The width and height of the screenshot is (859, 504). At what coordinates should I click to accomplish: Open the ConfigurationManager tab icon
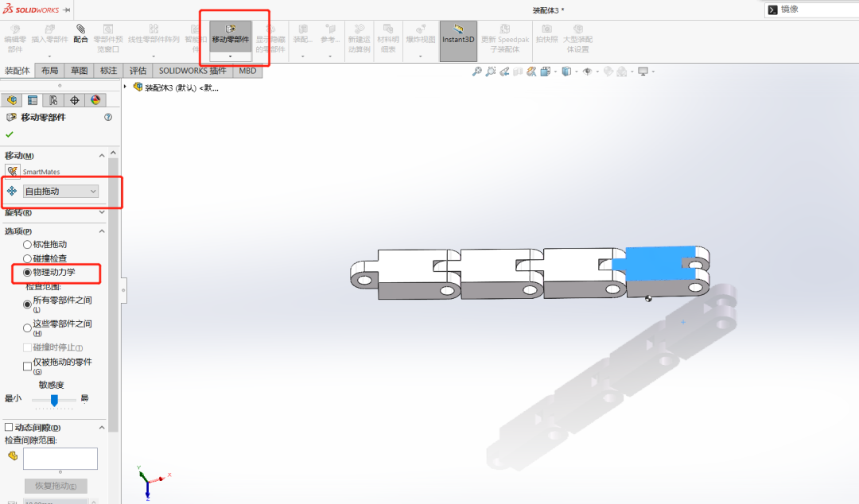(x=53, y=100)
